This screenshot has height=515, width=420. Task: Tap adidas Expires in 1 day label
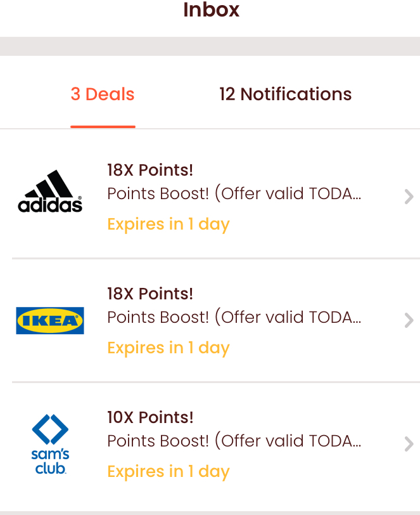point(169,225)
